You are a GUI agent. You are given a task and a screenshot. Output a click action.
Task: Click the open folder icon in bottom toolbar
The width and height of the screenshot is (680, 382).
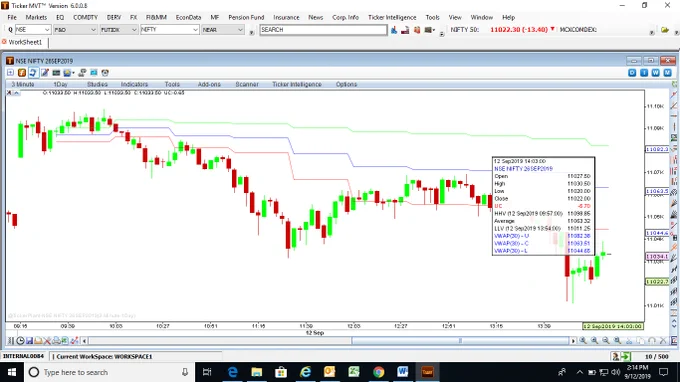[38, 341]
